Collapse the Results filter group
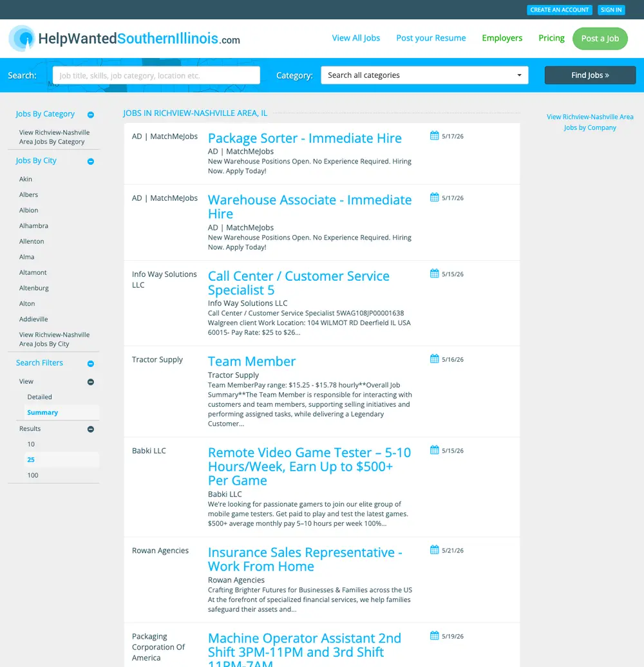 coord(91,429)
